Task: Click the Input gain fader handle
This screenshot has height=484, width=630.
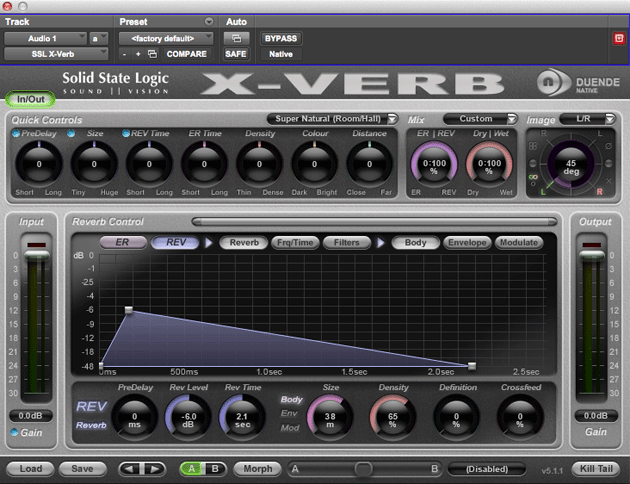Action: (37, 255)
